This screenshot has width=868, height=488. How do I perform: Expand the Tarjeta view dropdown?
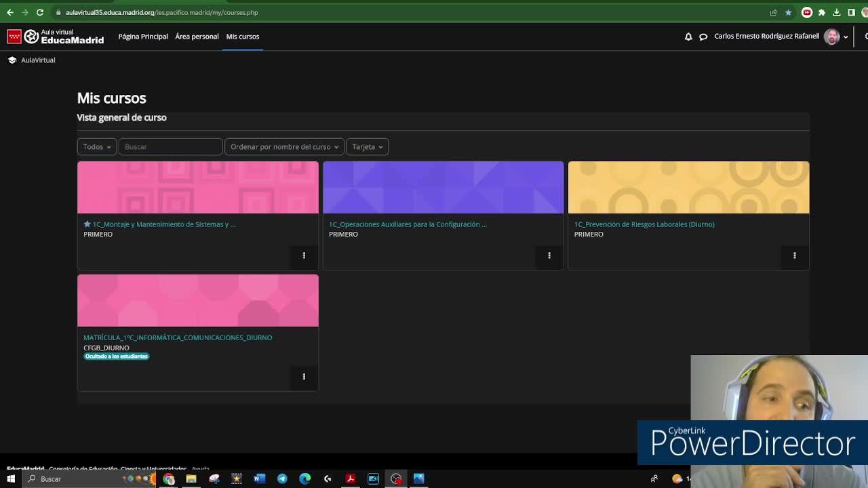point(367,146)
